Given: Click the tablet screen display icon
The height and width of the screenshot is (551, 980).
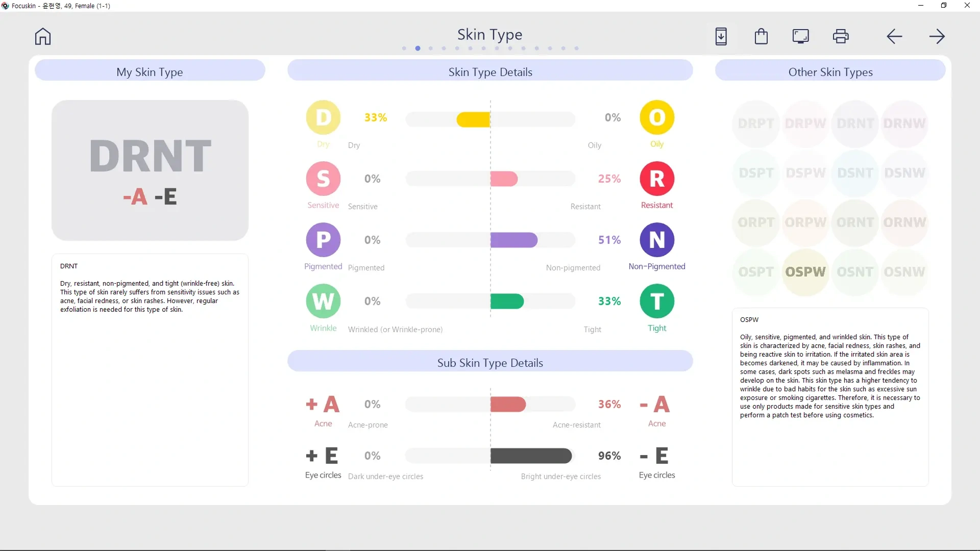Looking at the screenshot, I should pos(800,37).
